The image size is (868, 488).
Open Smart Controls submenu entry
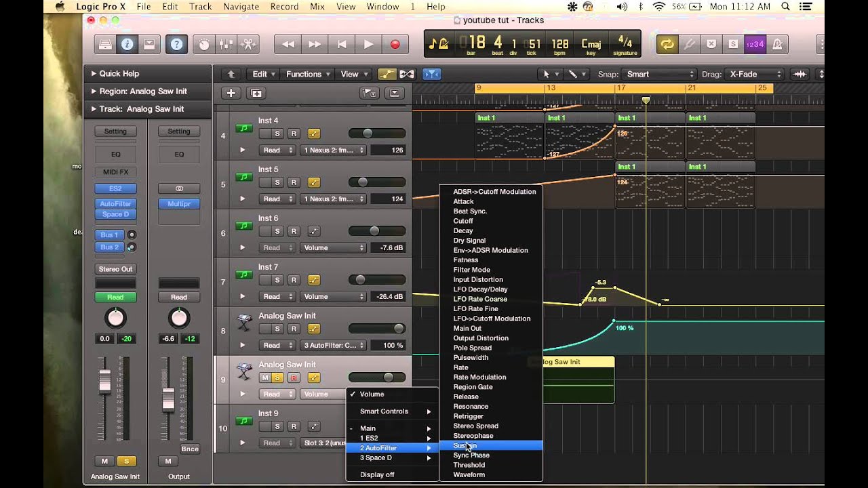pos(392,411)
